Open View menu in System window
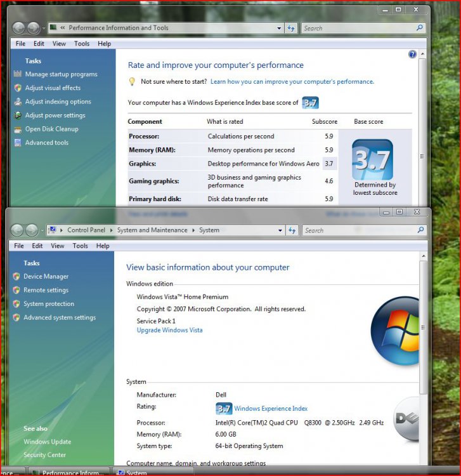This screenshot has height=476, width=461. pos(57,246)
